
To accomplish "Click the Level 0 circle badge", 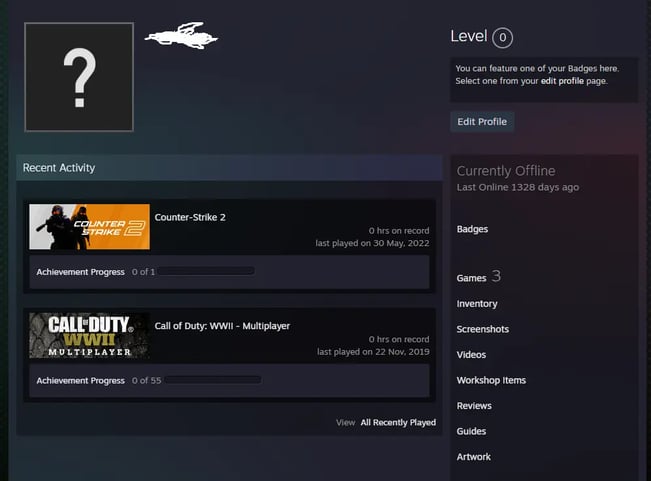I will (x=502, y=38).
